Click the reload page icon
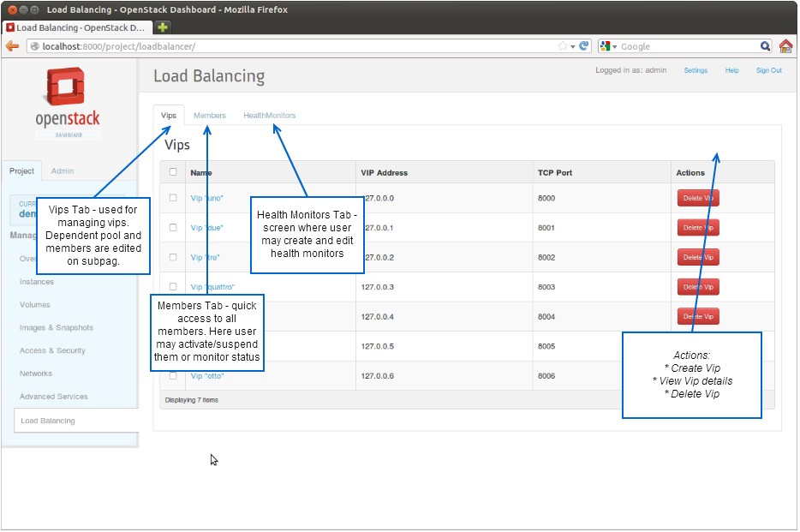Viewport: 800px width, 532px height. (x=584, y=46)
